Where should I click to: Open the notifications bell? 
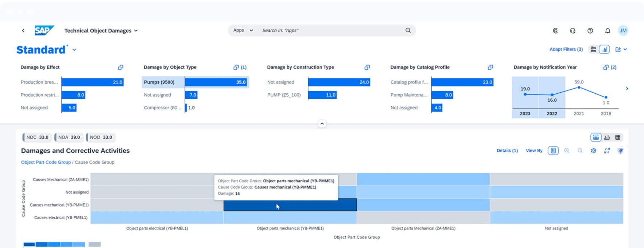pos(608,31)
